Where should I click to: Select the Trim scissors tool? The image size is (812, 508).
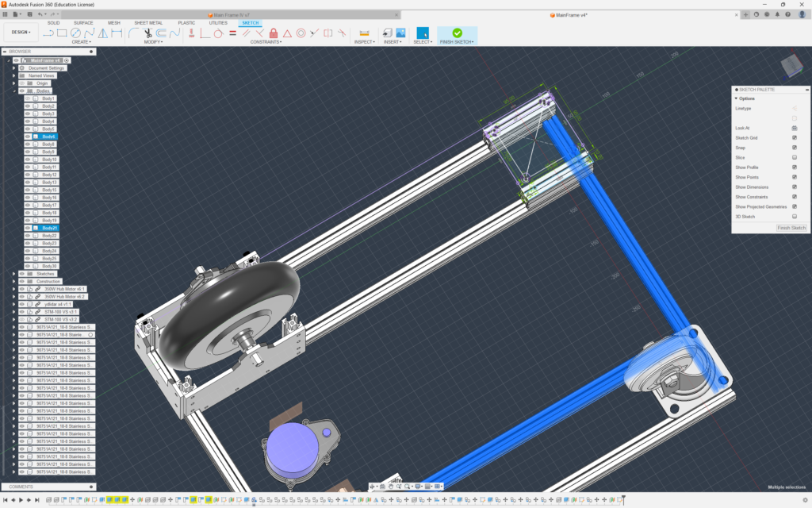coord(147,33)
